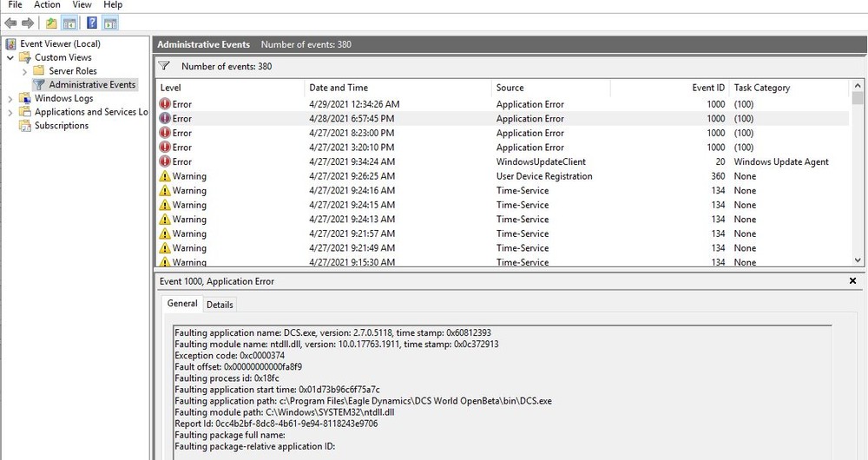Click the Up One Level toolbar icon
Screen dimensions: 868x460
pyautogui.click(x=51, y=23)
